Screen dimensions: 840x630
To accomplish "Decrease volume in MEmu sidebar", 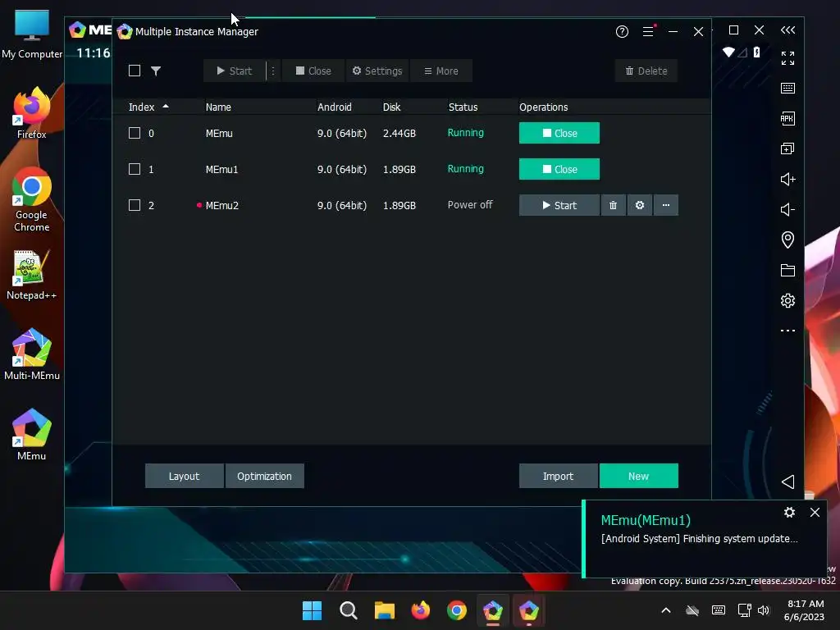I will (x=787, y=209).
